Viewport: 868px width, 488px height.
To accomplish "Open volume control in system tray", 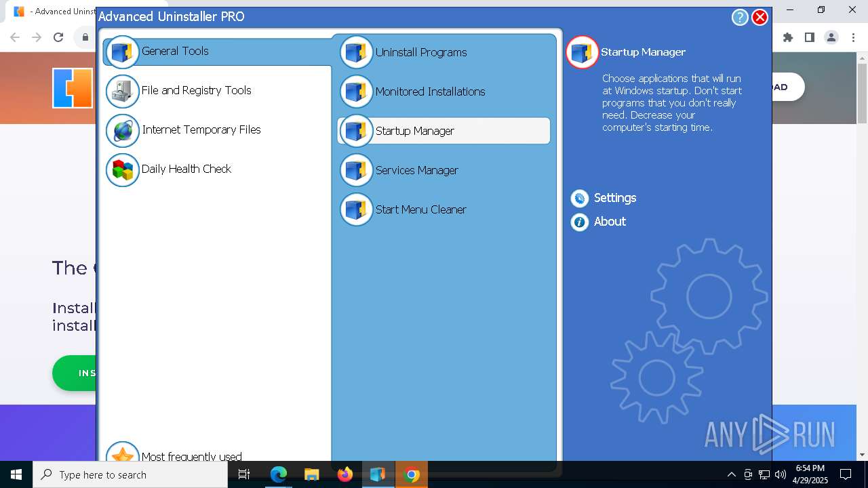I will click(x=781, y=474).
